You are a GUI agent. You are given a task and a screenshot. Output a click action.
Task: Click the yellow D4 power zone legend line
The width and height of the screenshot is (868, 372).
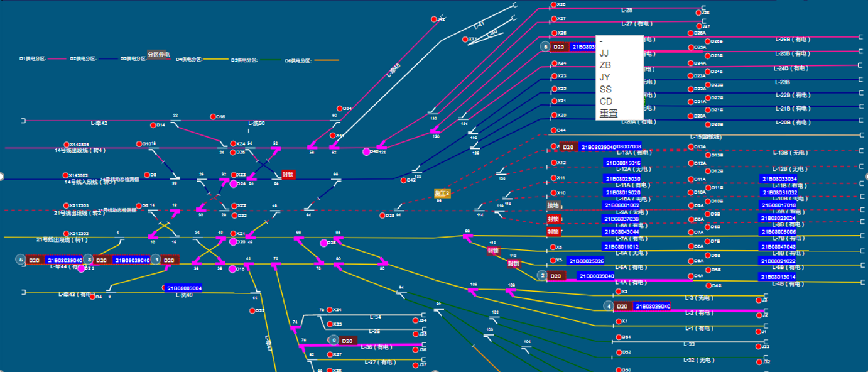[x=217, y=60]
